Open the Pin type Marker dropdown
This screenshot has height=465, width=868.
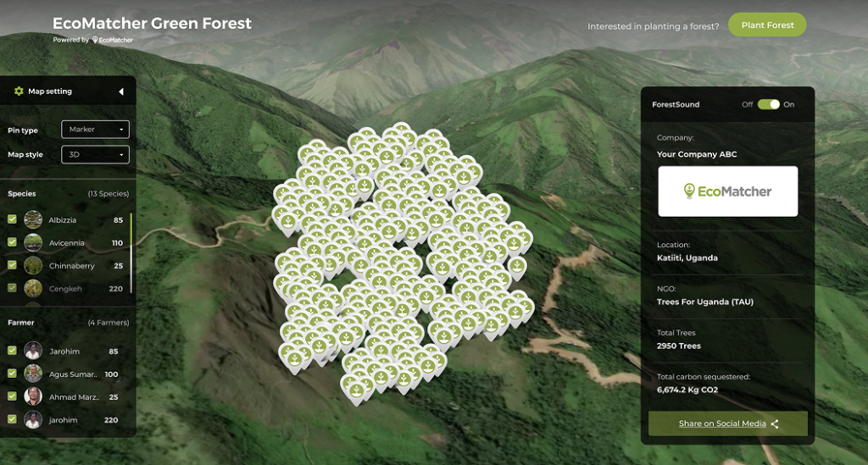(95, 130)
